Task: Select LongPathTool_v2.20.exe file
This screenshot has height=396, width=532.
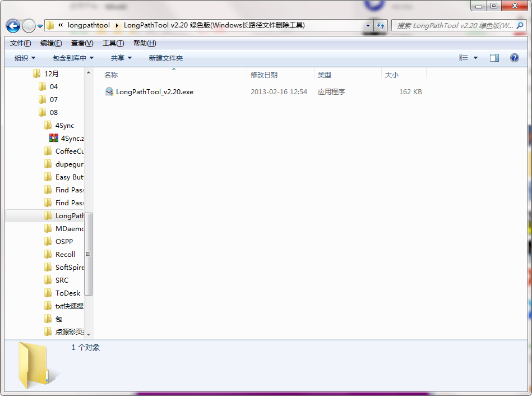Action: pos(154,91)
